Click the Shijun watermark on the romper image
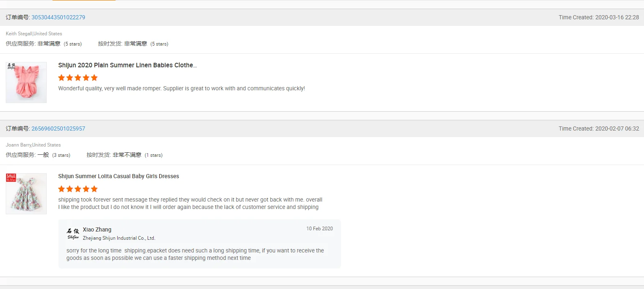644x289 pixels. (11, 66)
